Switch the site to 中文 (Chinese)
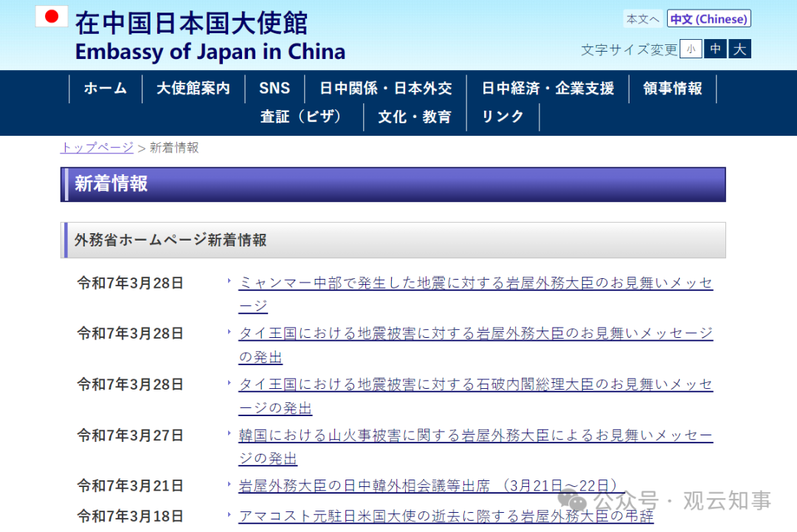 (x=708, y=18)
